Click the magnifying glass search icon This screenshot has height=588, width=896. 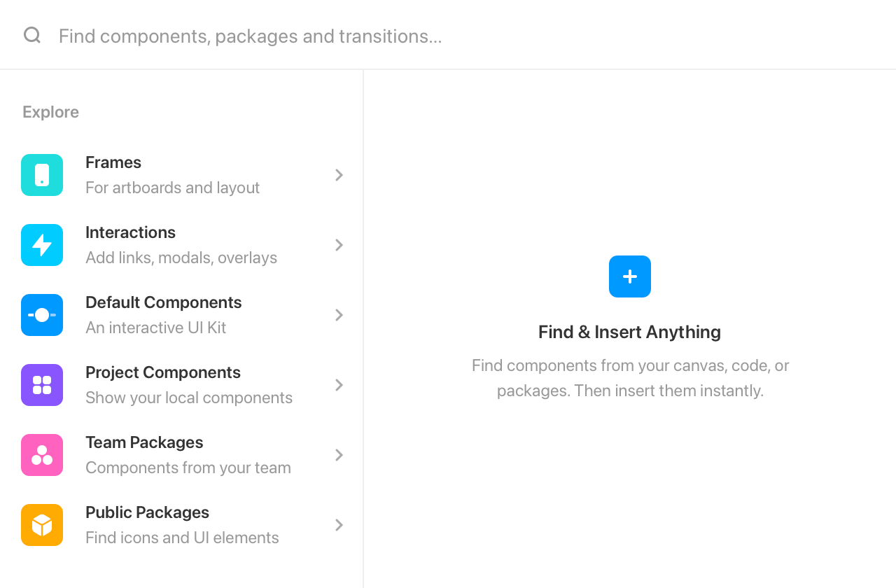point(32,35)
